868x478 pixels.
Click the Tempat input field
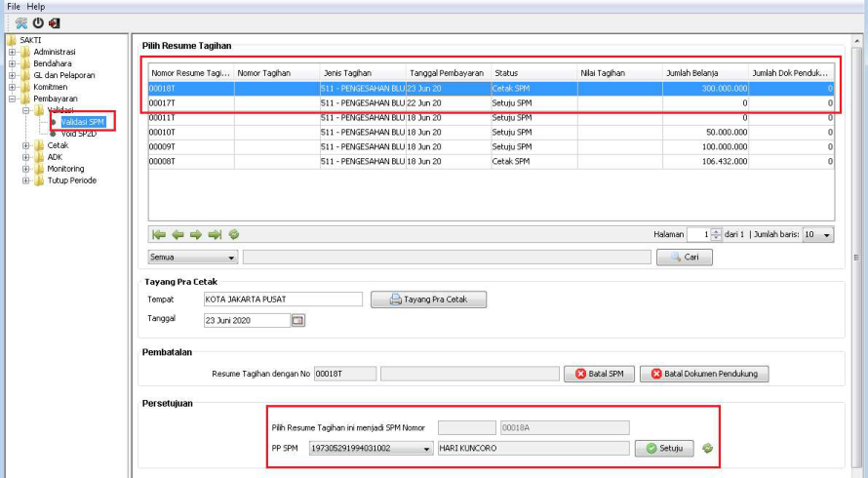click(282, 299)
